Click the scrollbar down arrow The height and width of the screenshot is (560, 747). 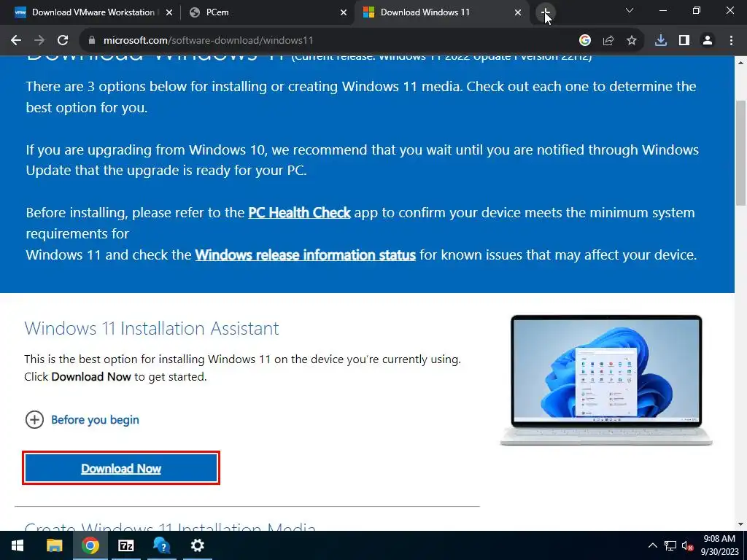740,524
